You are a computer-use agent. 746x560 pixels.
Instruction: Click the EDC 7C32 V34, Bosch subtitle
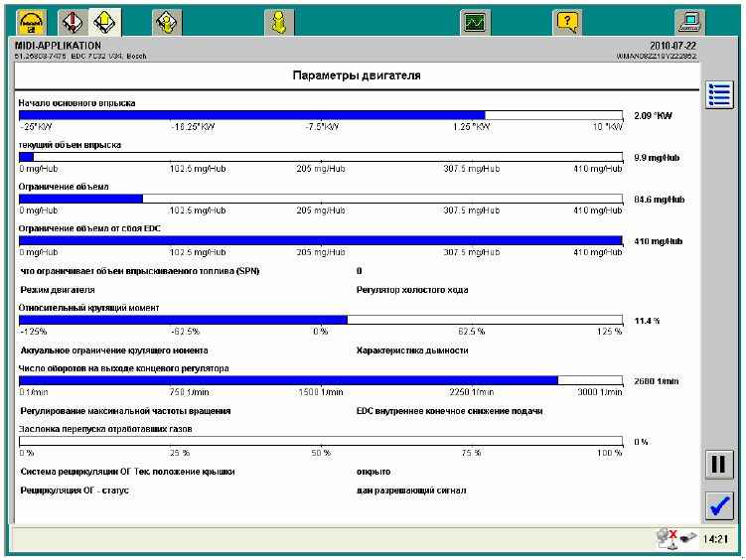click(109, 56)
